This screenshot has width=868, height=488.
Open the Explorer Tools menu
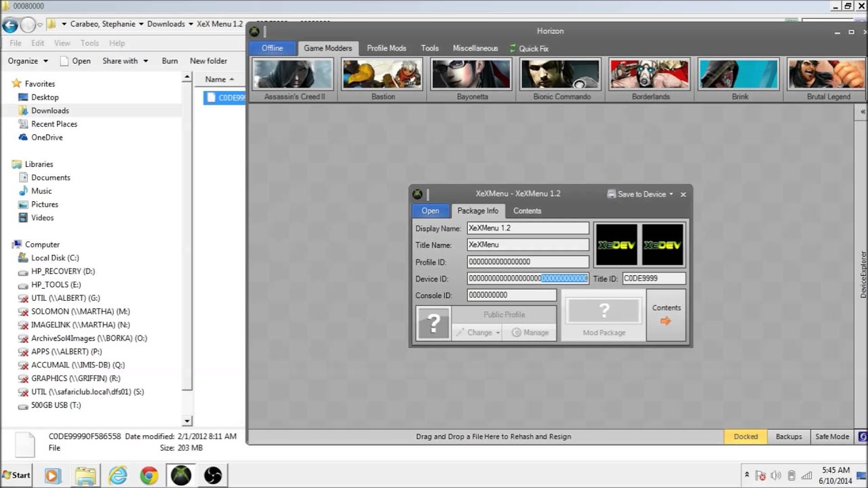point(90,43)
